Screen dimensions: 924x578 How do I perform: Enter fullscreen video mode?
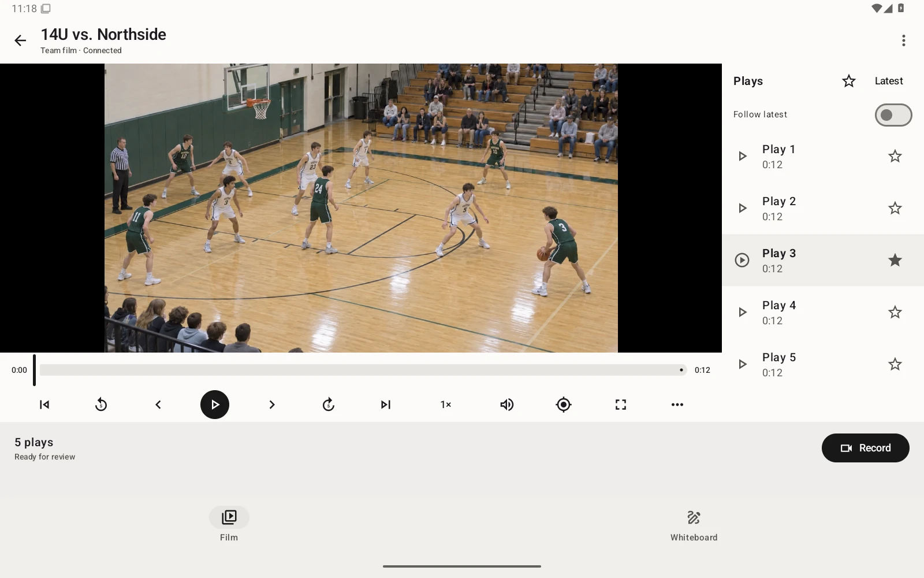coord(621,405)
